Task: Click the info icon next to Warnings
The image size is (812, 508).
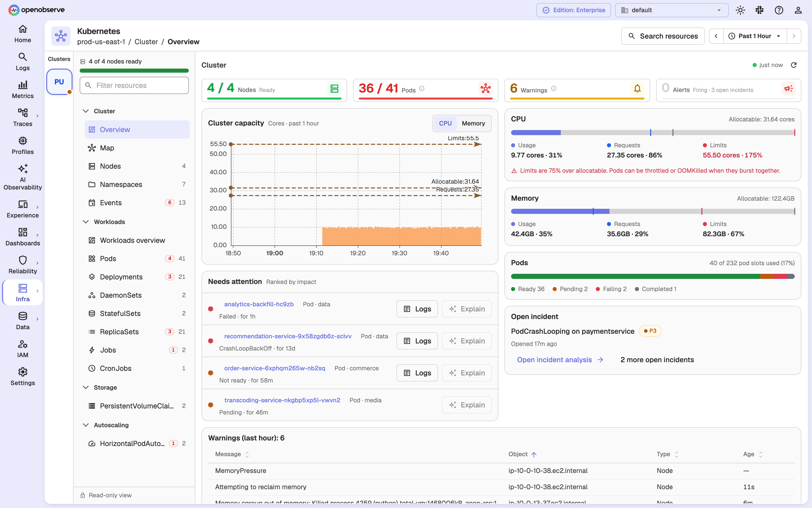Action: [x=554, y=88]
